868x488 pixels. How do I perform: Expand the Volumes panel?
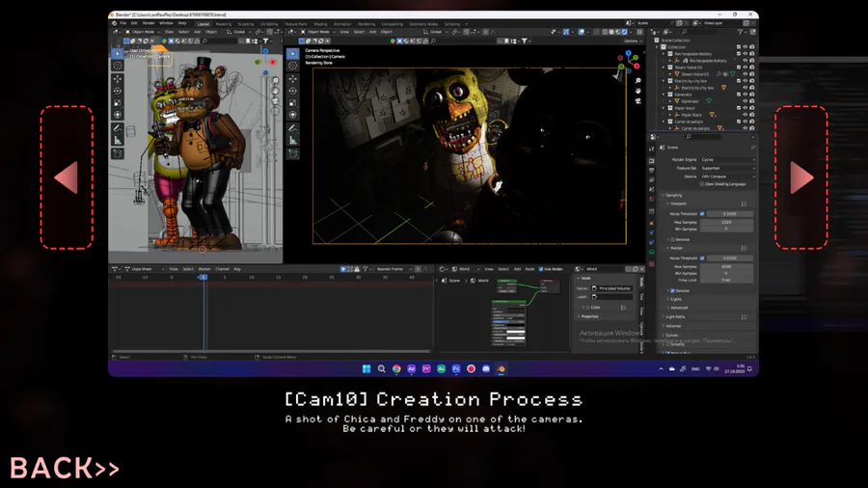(x=672, y=326)
